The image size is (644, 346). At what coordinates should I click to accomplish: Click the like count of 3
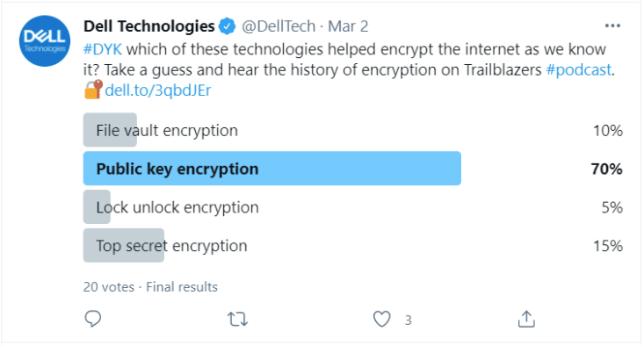pyautogui.click(x=408, y=321)
